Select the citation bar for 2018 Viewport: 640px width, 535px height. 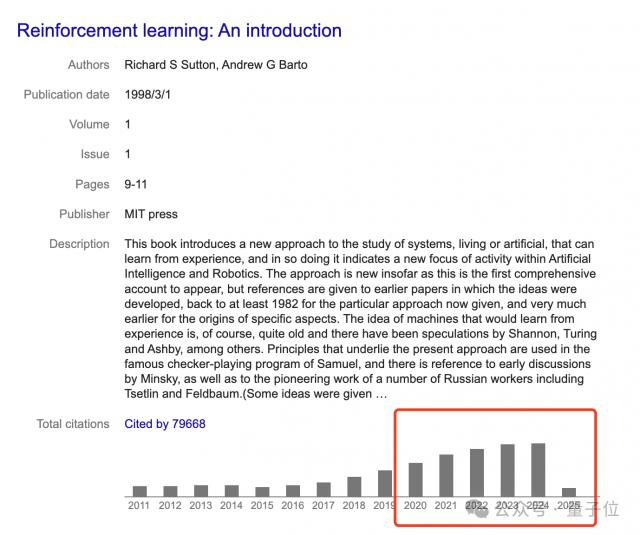click(354, 486)
